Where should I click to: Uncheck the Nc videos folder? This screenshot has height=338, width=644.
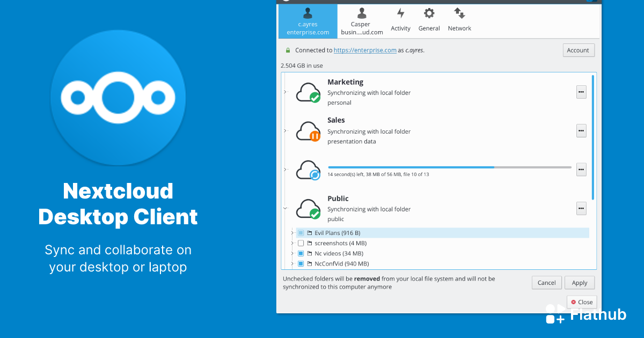coord(301,253)
